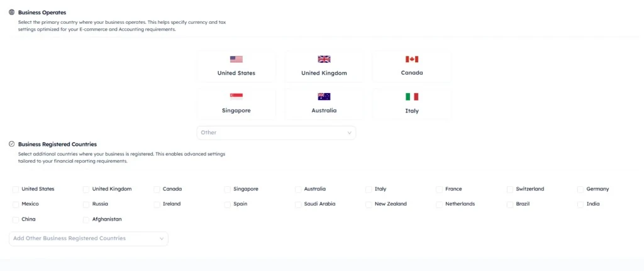
Task: Check the Saudi Arabia checkbox
Action: [x=298, y=204]
